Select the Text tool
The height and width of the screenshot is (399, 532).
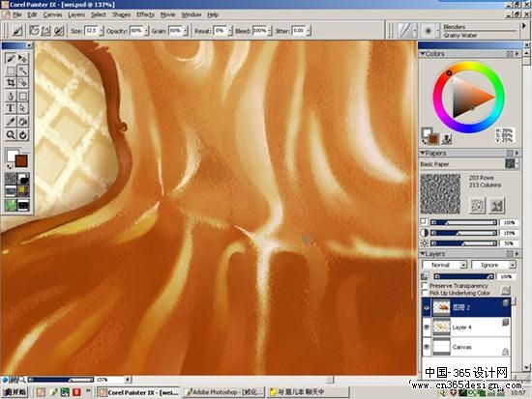pyautogui.click(x=11, y=108)
